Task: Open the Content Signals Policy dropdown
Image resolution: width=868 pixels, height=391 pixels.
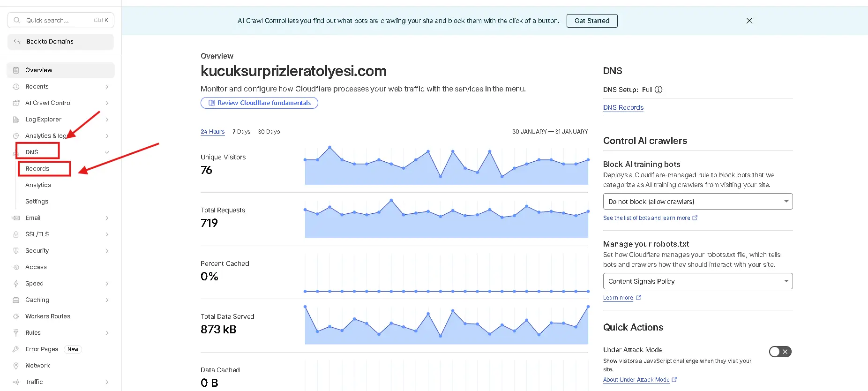Action: (697, 281)
